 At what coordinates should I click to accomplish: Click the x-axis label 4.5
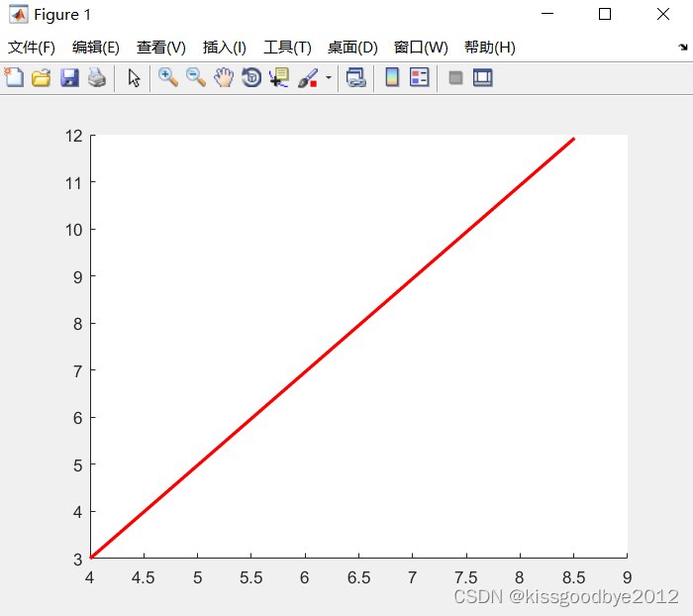click(x=144, y=577)
